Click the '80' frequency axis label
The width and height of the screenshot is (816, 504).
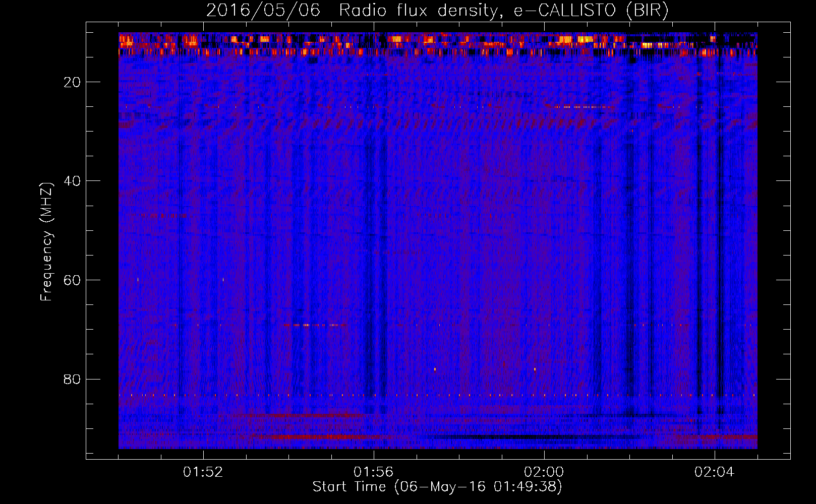(x=73, y=379)
